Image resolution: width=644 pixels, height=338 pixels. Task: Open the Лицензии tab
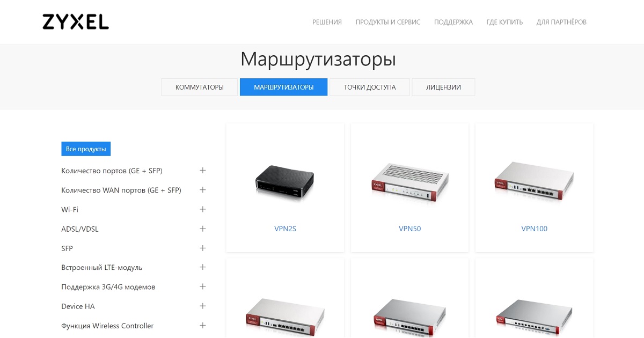[443, 87]
